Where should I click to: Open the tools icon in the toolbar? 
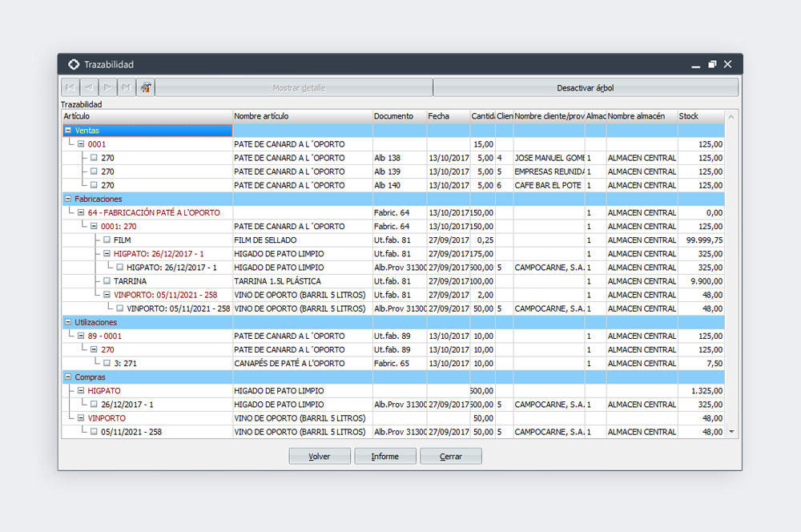click(146, 87)
